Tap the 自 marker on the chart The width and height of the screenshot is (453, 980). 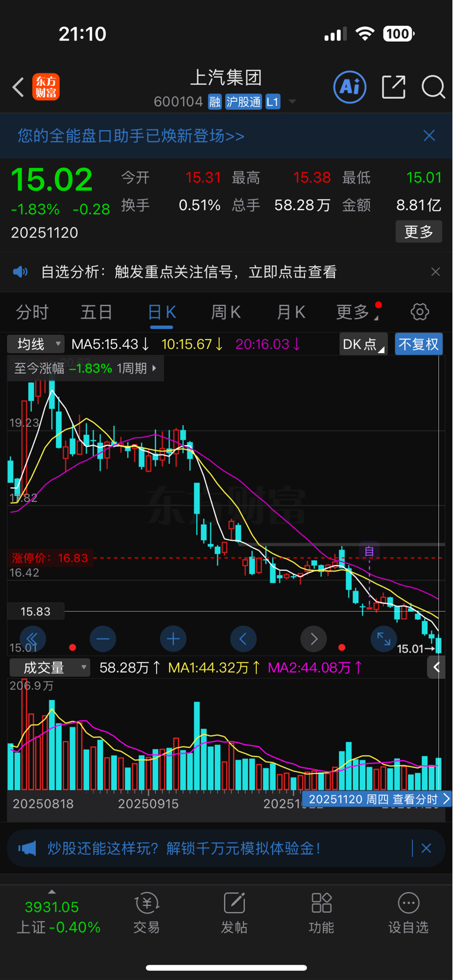pyautogui.click(x=369, y=551)
